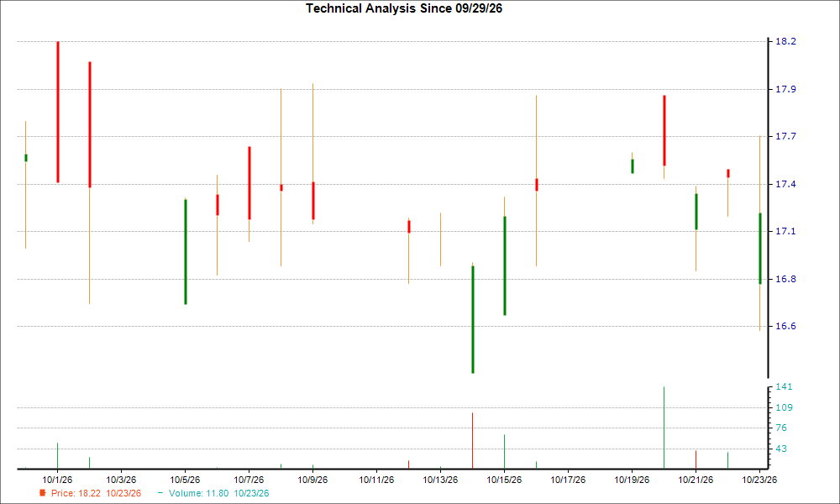840x504 pixels.
Task: Click the green candlestick above 10/21/26
Action: pos(696,212)
